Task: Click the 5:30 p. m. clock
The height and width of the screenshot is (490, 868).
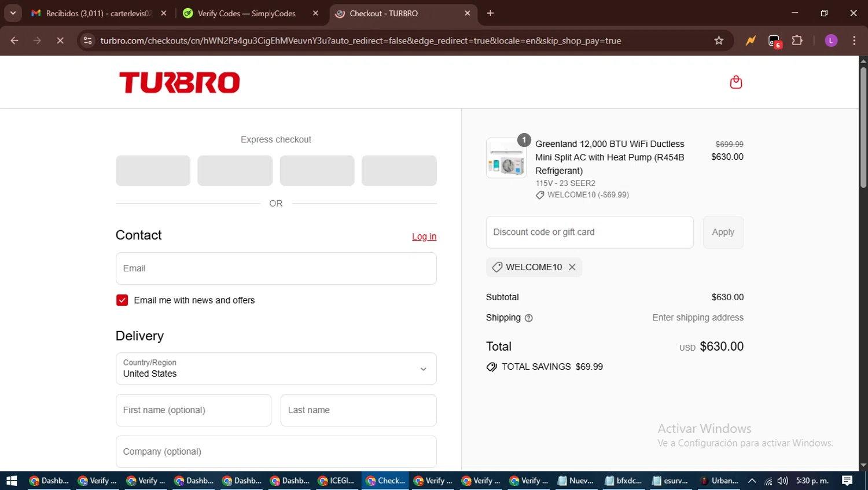Action: (x=812, y=481)
